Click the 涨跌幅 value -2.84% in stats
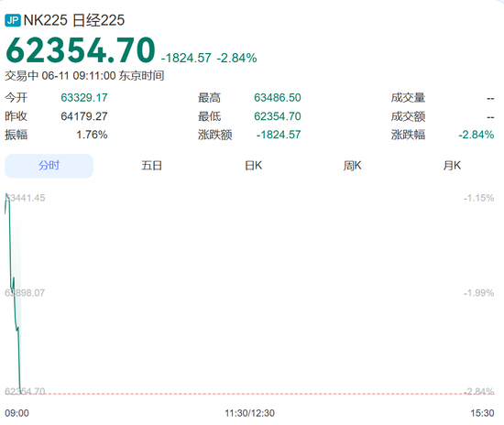This screenshot has width=504, height=425. [476, 135]
